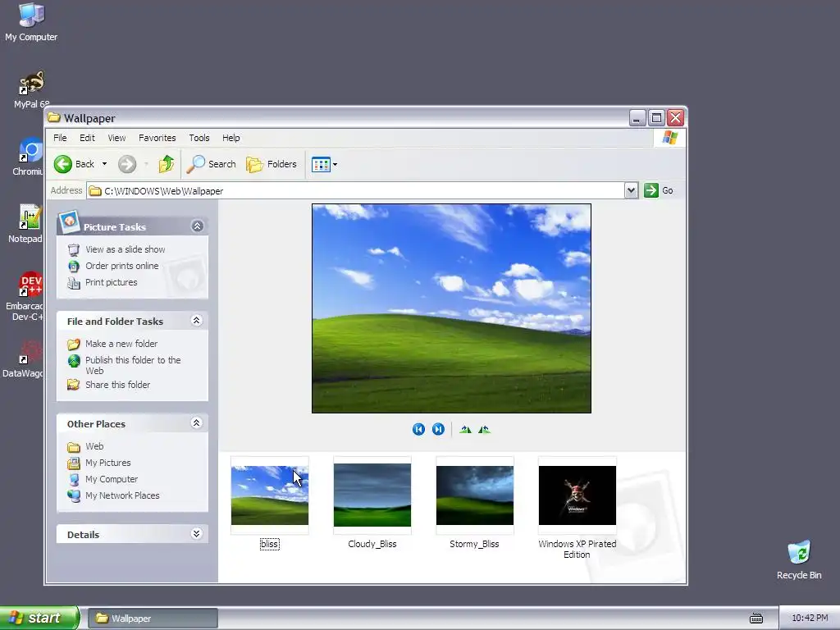
Task: Open the Search pane
Action: coord(212,164)
